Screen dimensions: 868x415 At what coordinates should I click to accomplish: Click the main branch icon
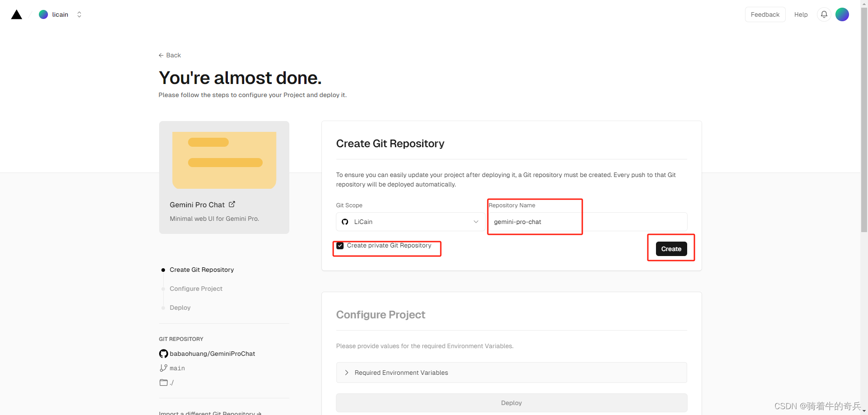click(x=163, y=368)
